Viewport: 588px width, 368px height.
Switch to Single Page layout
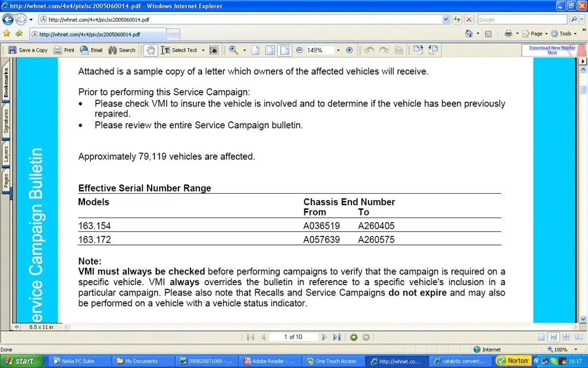tap(541, 337)
